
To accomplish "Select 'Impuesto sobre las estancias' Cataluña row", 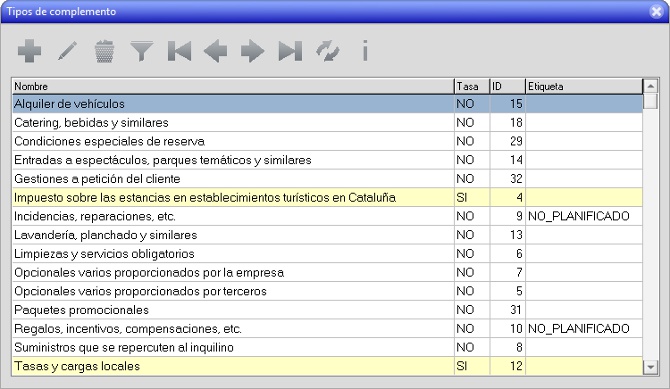I will [327, 197].
